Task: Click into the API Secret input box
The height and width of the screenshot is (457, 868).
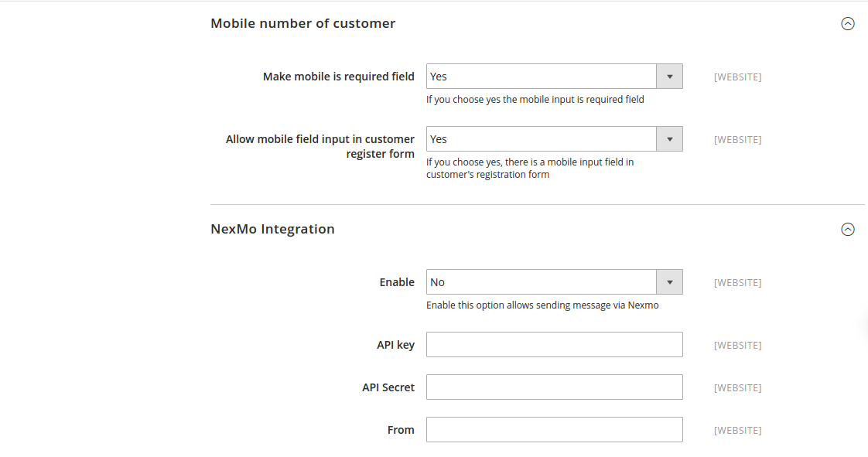Action: click(x=554, y=387)
